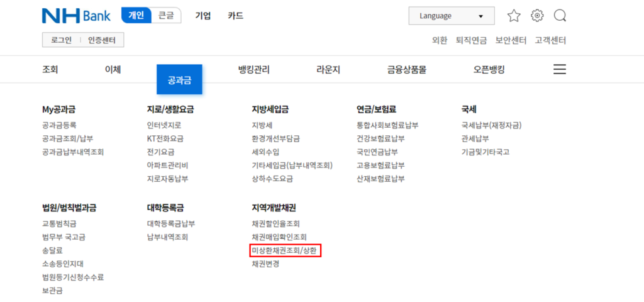Image resolution: width=644 pixels, height=302 pixels.
Task: Switch to 개인 banking mode
Action: coord(136,16)
